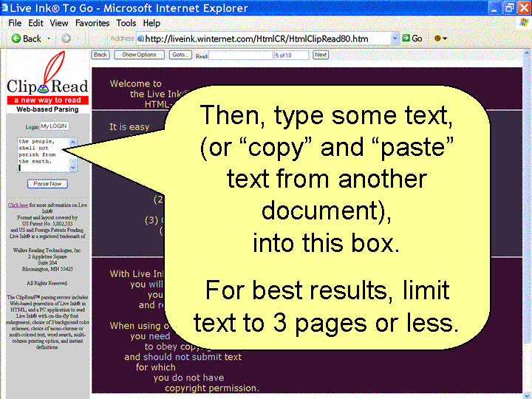Viewport: 532px width, 399px height.
Task: Click page icon in address bar
Action: [x=140, y=38]
